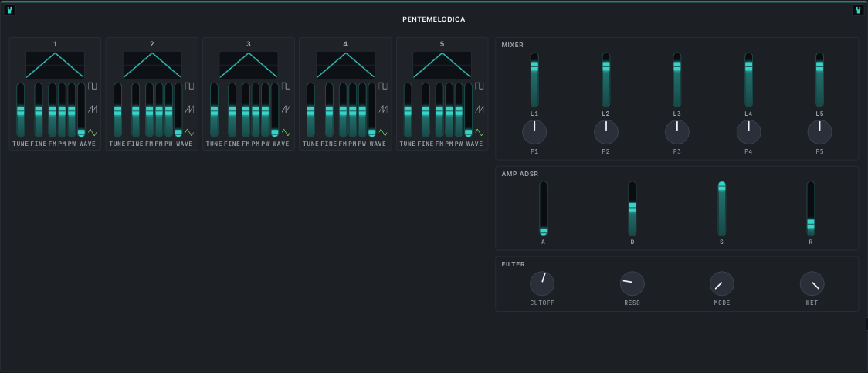The height and width of the screenshot is (373, 868).
Task: Click the top-right tuning fork logo icon
Action: coord(858,10)
